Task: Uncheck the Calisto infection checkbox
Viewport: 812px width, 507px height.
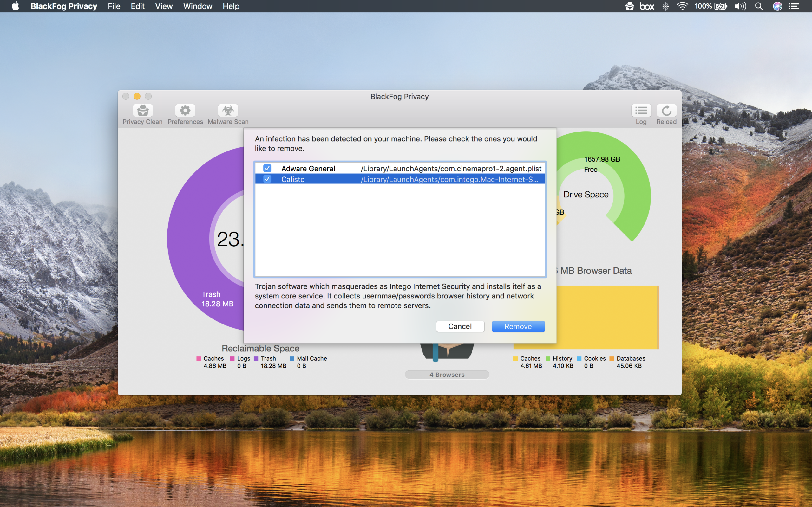Action: tap(267, 179)
